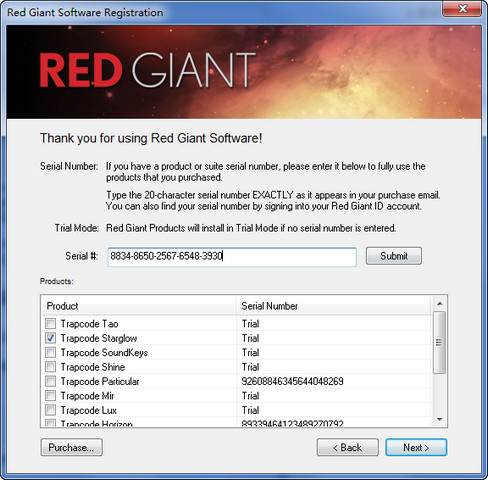Go to previous step with Back
The image size is (488, 480).
[x=347, y=447]
